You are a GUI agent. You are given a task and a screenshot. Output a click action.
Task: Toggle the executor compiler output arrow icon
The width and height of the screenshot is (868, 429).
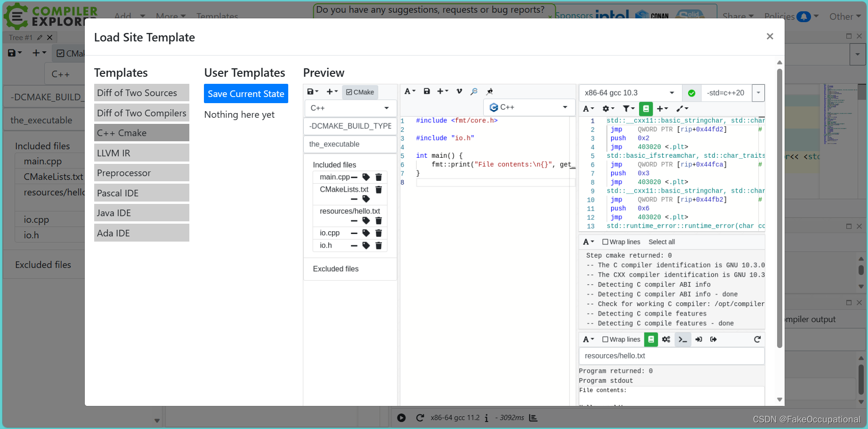[x=714, y=340]
